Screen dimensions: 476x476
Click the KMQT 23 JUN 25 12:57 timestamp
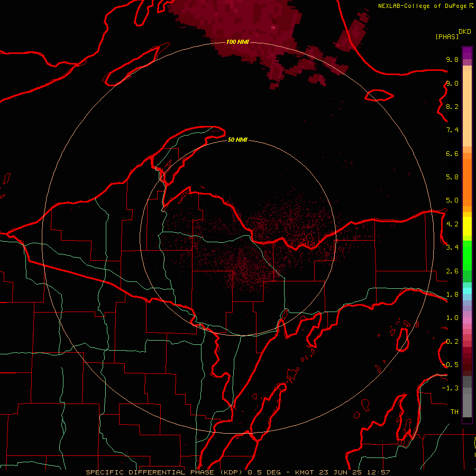tap(342, 472)
